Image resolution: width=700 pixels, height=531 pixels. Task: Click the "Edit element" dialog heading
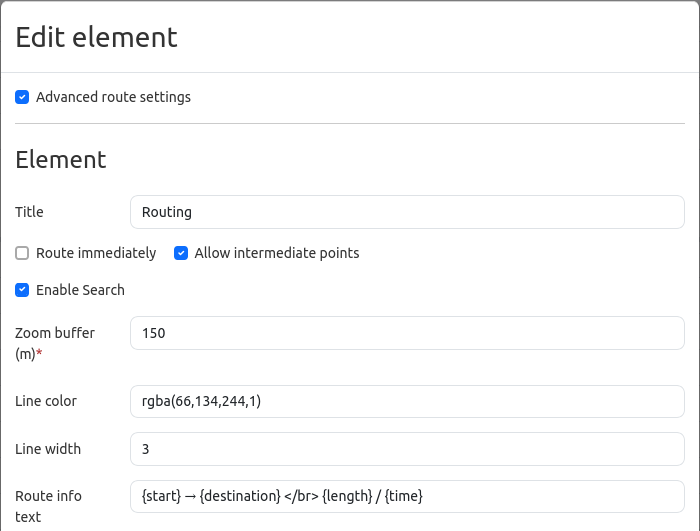pos(96,38)
